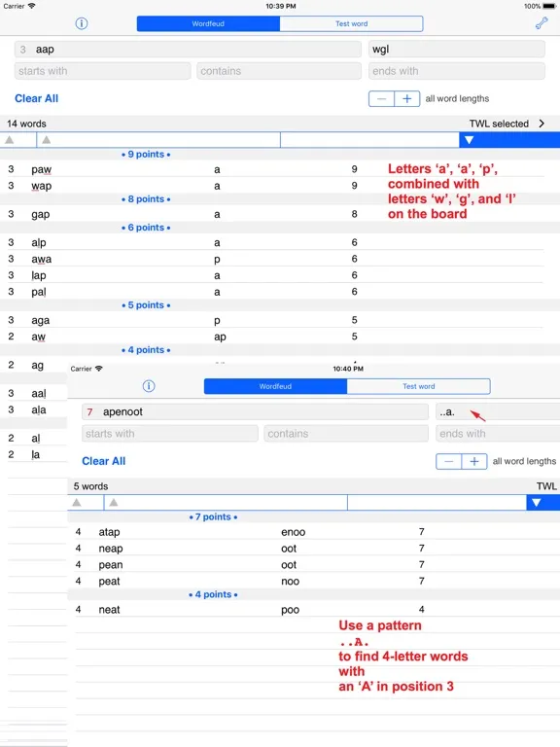The height and width of the screenshot is (747, 560).
Task: Select the word neap row
Action: 314,549
